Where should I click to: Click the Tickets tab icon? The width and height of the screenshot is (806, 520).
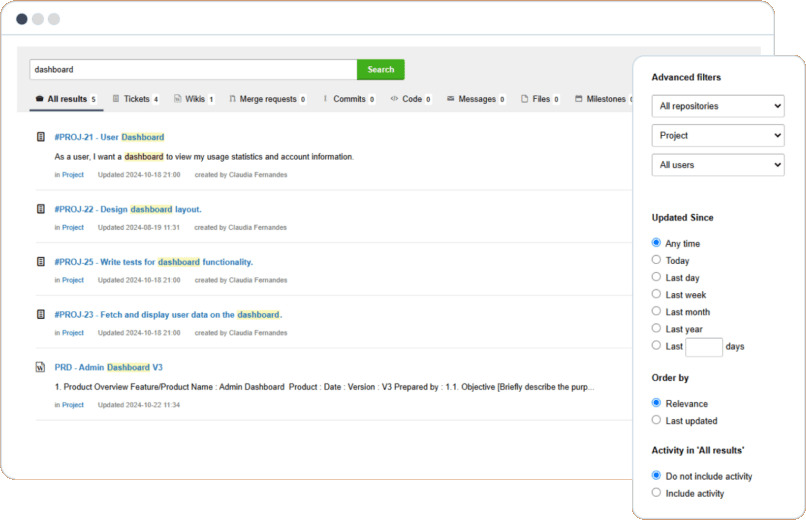point(116,99)
